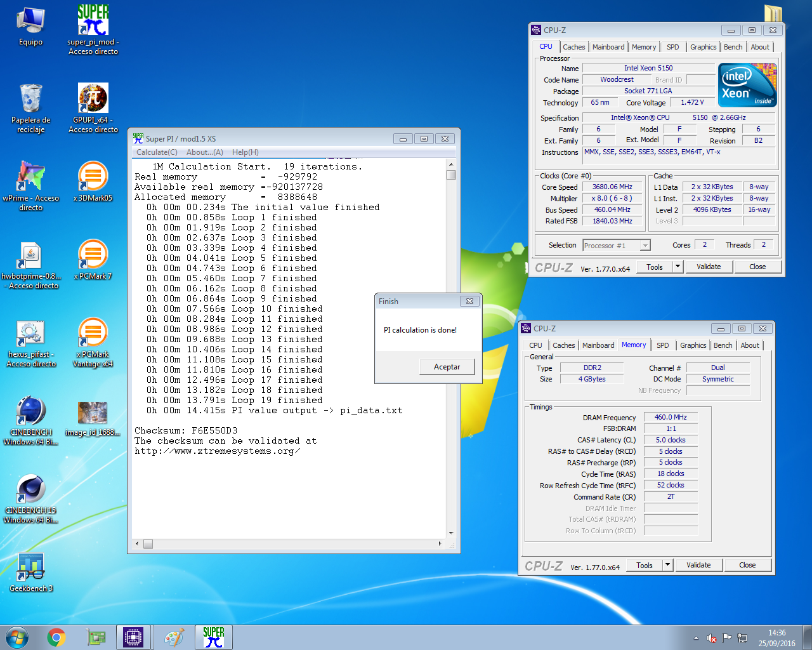
Task: Click Tools button in bottom CPU-Z window
Action: pos(645,566)
